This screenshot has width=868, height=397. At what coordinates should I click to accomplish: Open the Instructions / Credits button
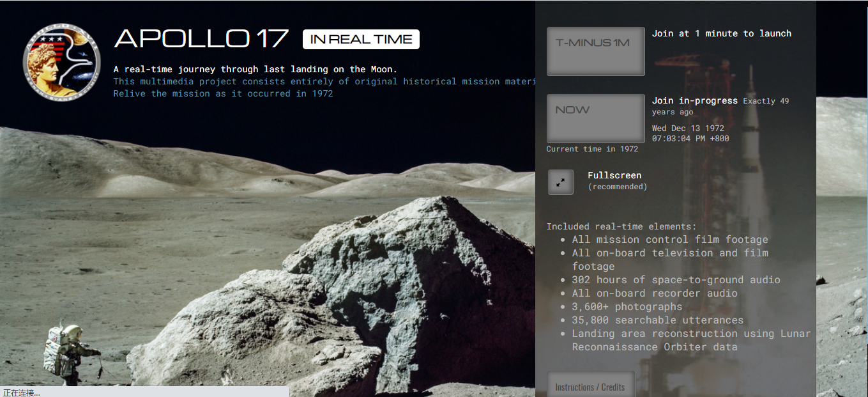[591, 385]
